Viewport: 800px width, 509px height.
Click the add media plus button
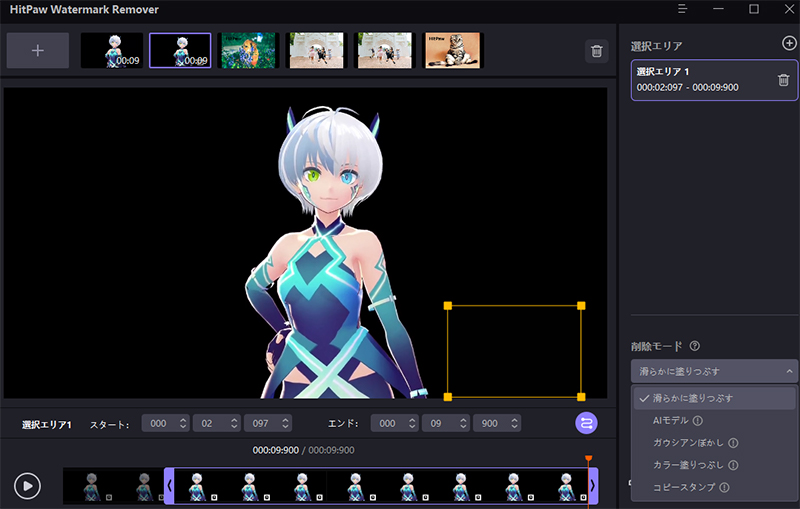38,50
